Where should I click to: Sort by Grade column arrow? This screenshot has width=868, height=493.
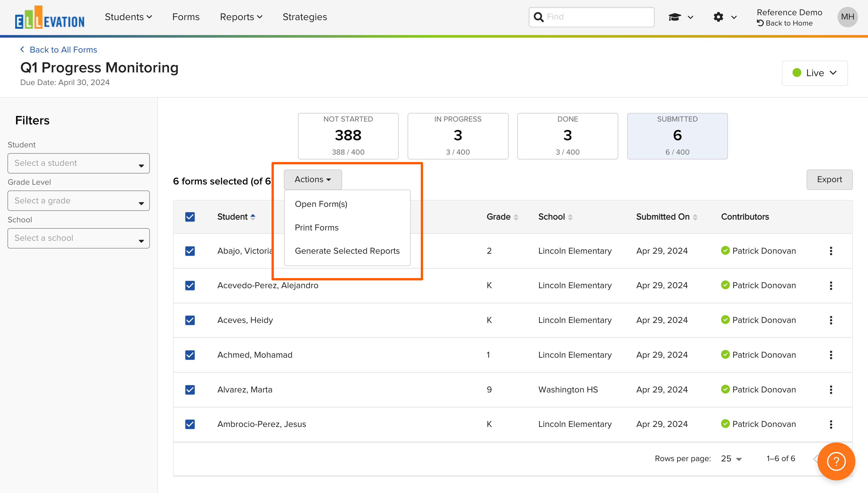(x=516, y=217)
